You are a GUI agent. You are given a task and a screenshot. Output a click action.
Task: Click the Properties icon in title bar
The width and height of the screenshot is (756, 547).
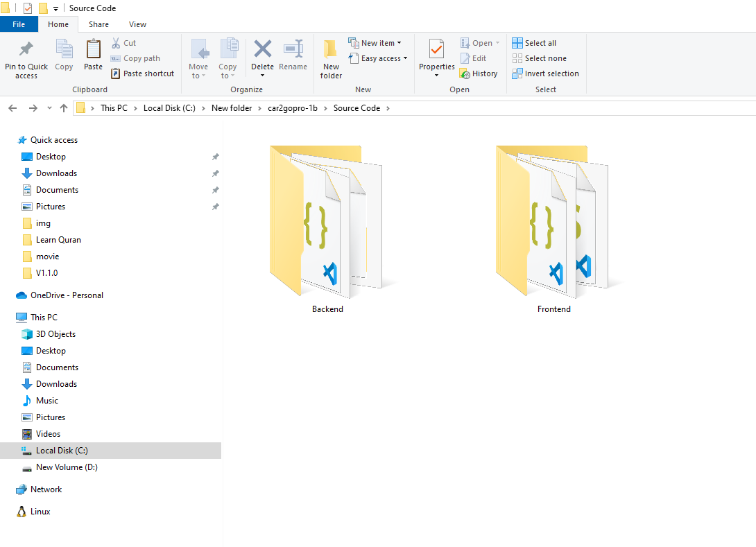(28, 8)
